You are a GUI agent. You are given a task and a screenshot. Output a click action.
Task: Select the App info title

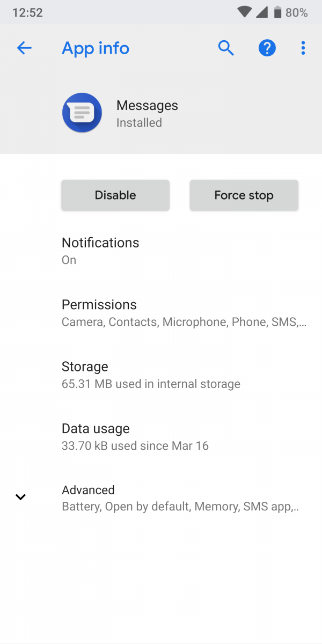(96, 48)
